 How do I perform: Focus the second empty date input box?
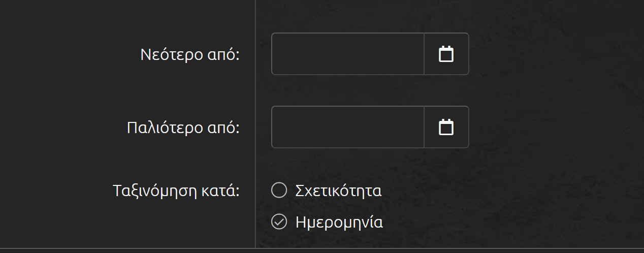tap(348, 127)
